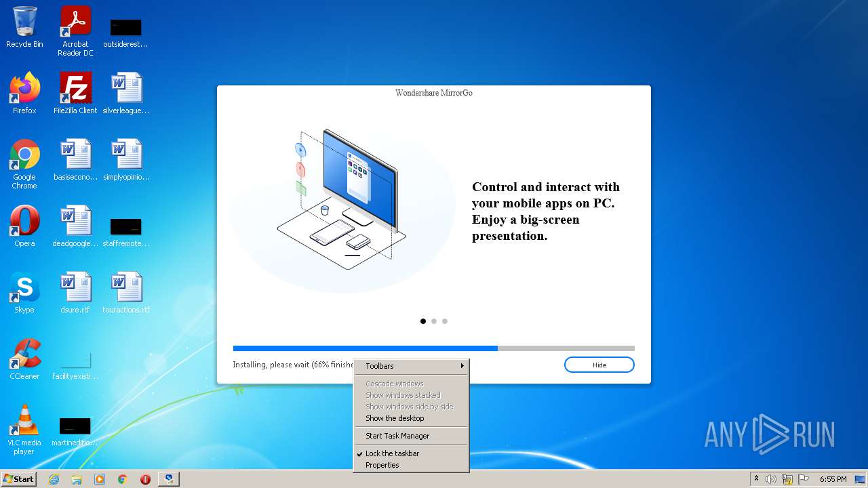Open the FileZilla Client shortcut
Screen dimensions: 868x488
point(75,94)
